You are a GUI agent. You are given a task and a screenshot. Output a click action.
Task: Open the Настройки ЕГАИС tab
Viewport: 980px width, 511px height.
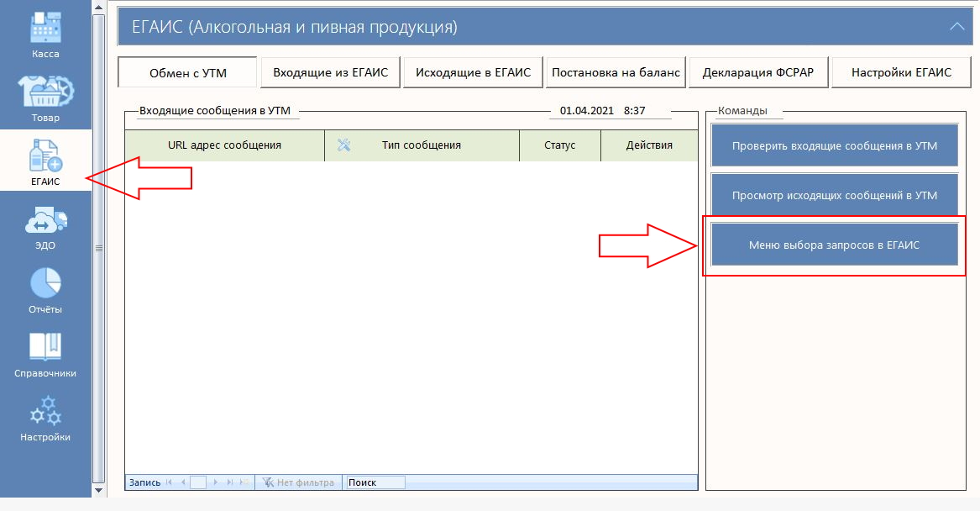point(901,72)
